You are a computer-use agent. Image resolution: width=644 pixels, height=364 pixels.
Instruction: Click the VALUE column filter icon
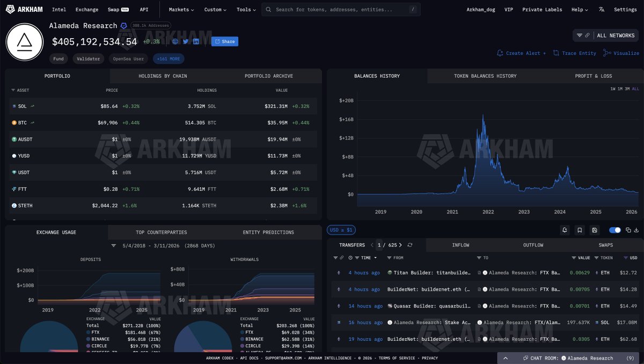(574, 258)
